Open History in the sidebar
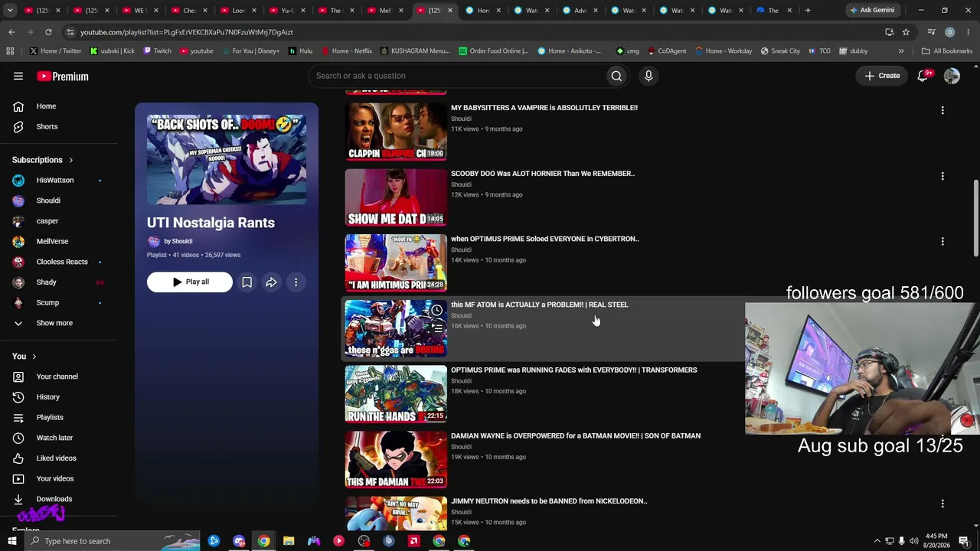Viewport: 980px width, 551px height. pos(47,397)
